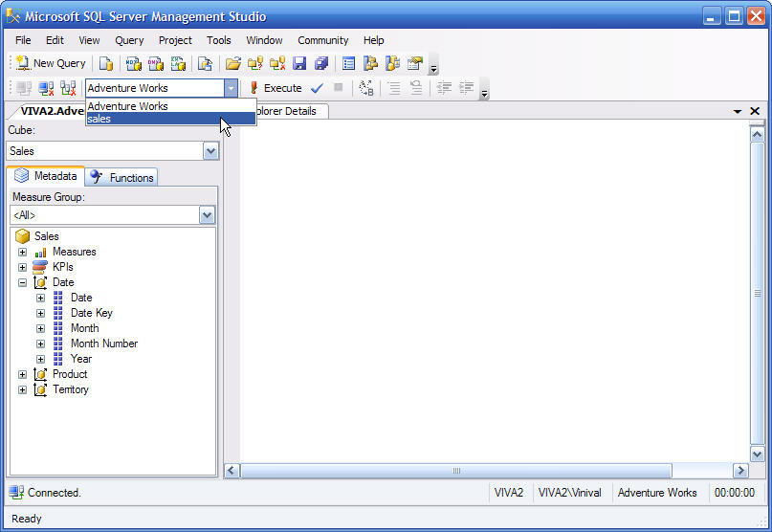Open the Query menu
772x532 pixels.
pos(129,40)
